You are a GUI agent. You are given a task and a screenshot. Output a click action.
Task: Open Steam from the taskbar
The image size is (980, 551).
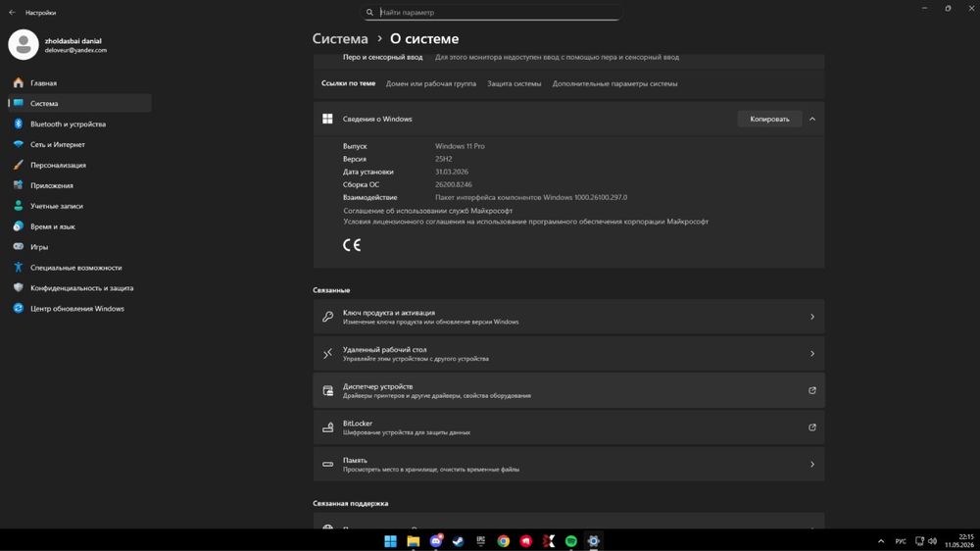(458, 541)
